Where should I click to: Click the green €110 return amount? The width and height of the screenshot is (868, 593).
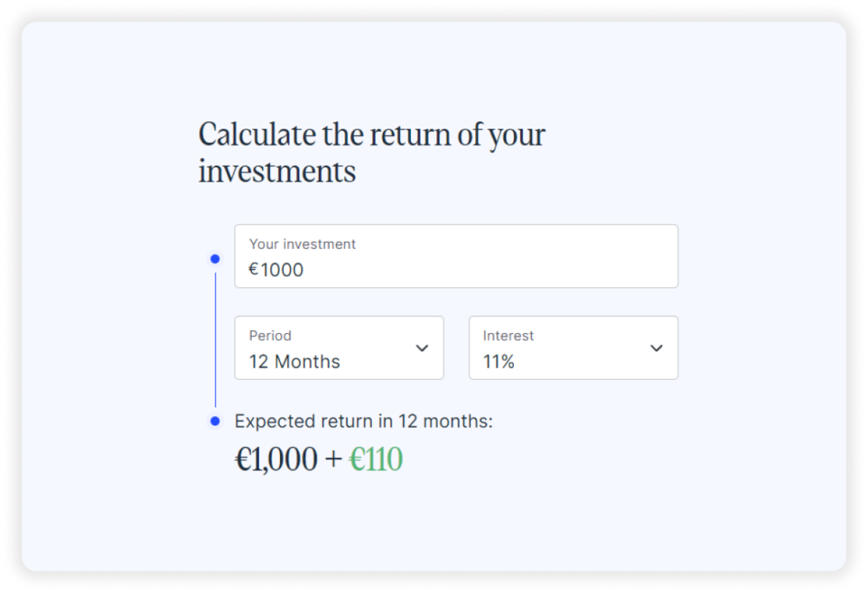[376, 460]
